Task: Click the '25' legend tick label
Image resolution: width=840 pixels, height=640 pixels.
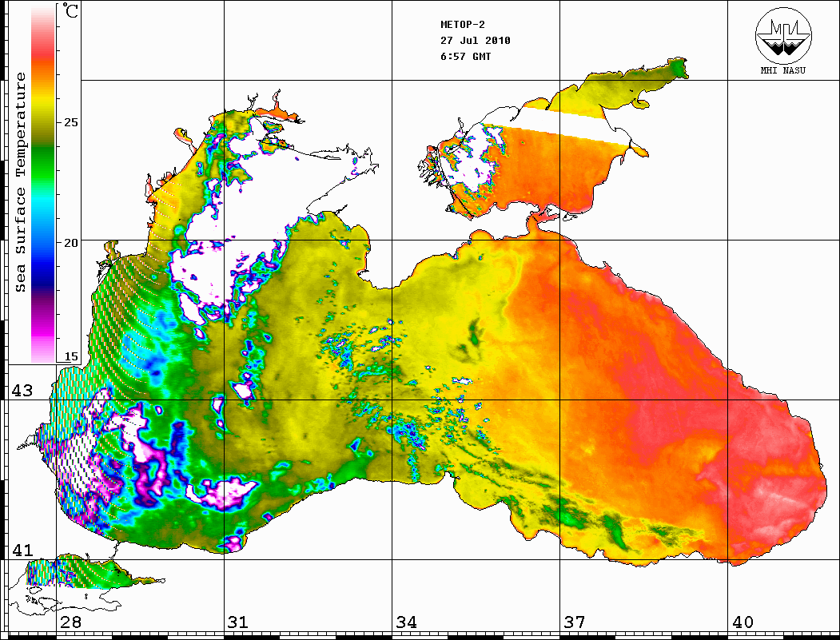Action: (x=70, y=122)
